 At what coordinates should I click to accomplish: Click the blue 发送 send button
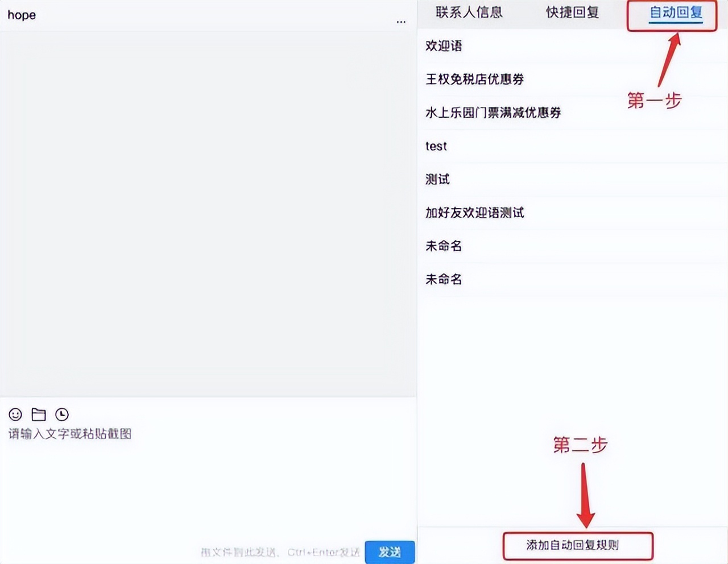[x=390, y=551]
